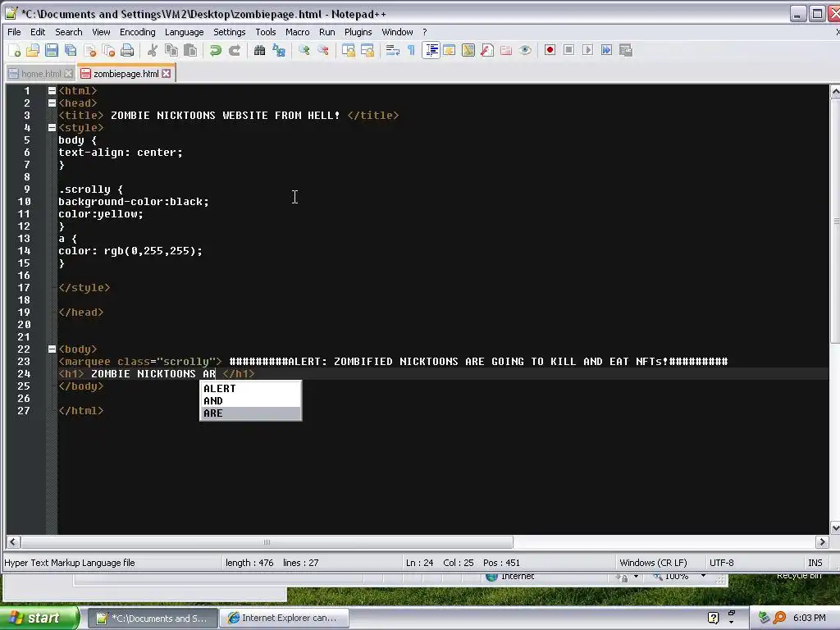Collapse the html fold marker on line 1
The width and height of the screenshot is (840, 630).
(x=52, y=91)
